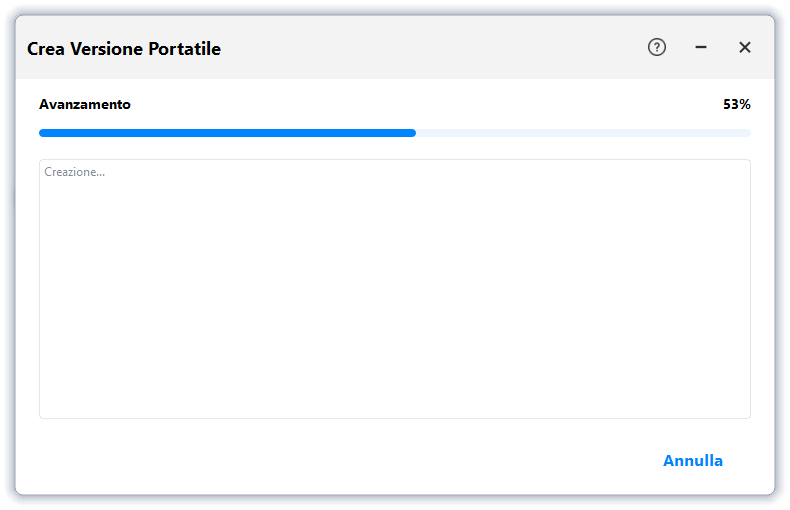Click the word "Portatile" in the title
This screenshot has width=790, height=510.
(184, 49)
